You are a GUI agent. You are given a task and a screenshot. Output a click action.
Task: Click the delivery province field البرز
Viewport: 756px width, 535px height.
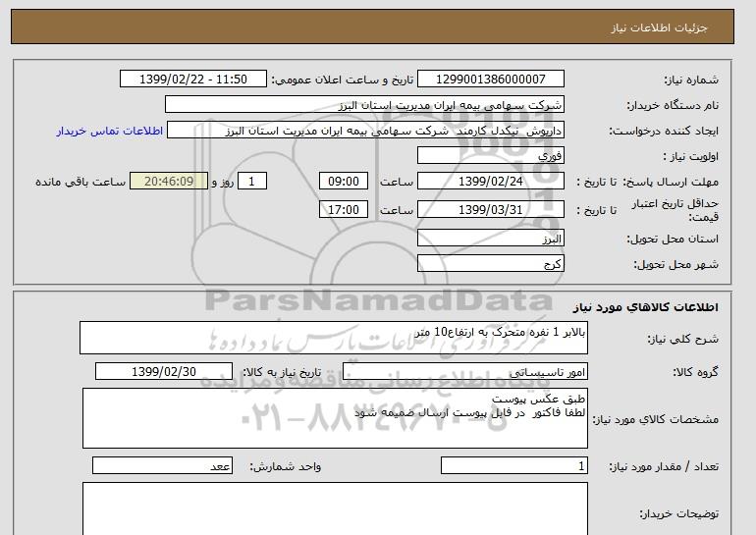pyautogui.click(x=490, y=239)
